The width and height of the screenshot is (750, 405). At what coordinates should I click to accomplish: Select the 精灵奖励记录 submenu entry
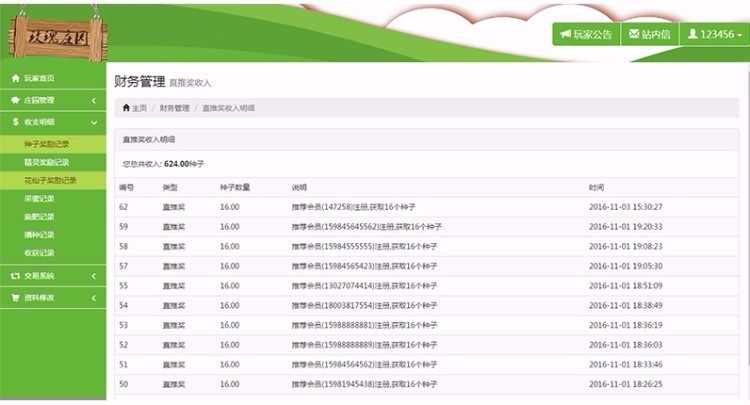(x=53, y=163)
